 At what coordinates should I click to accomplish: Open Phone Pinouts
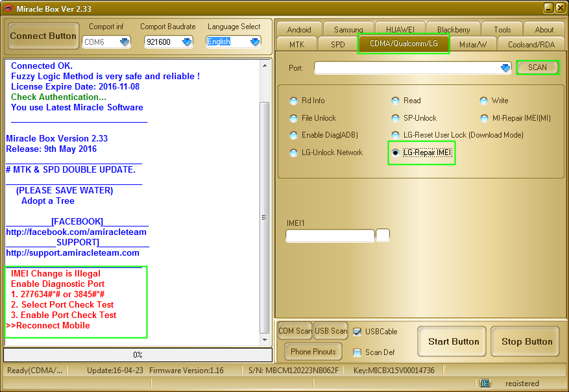(313, 352)
